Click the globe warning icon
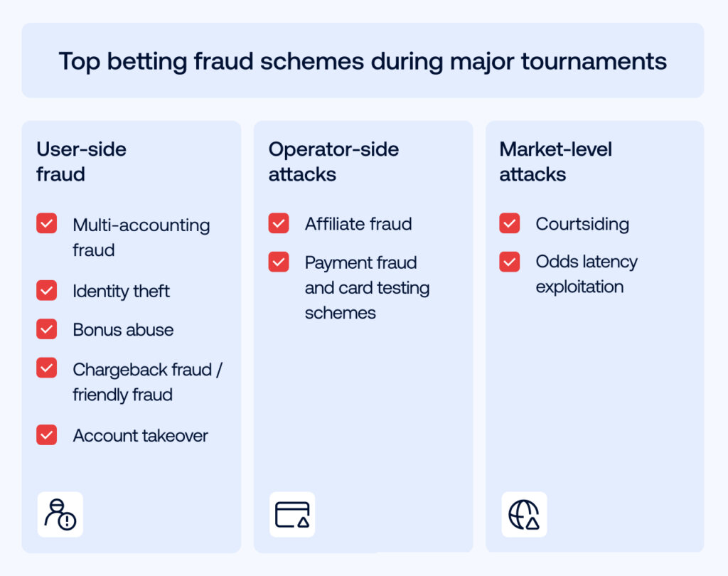 (524, 514)
